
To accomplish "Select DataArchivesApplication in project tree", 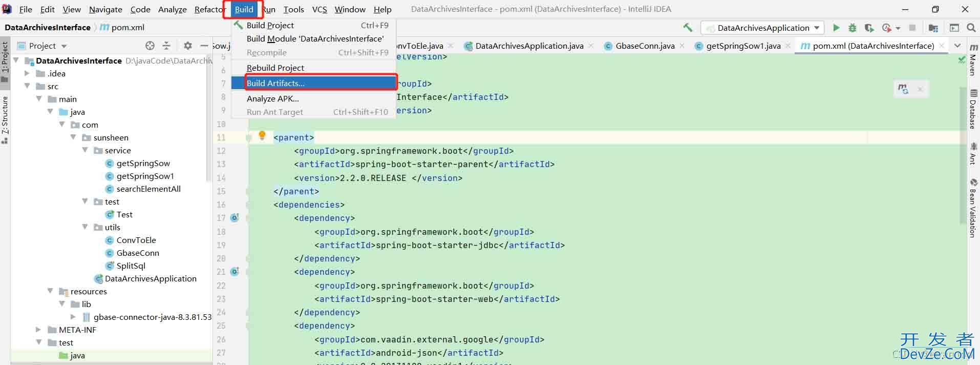I will coord(151,278).
